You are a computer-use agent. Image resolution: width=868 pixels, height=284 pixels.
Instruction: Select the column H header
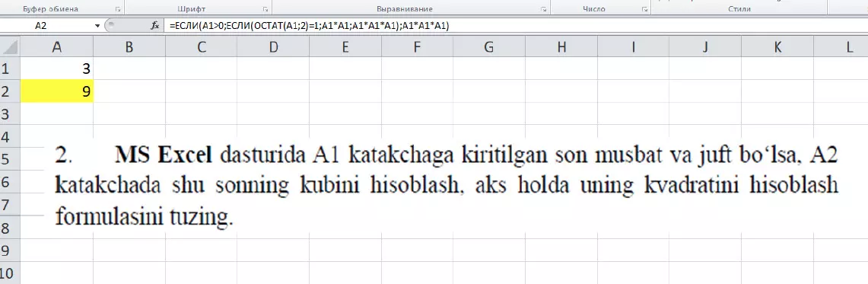tap(561, 48)
